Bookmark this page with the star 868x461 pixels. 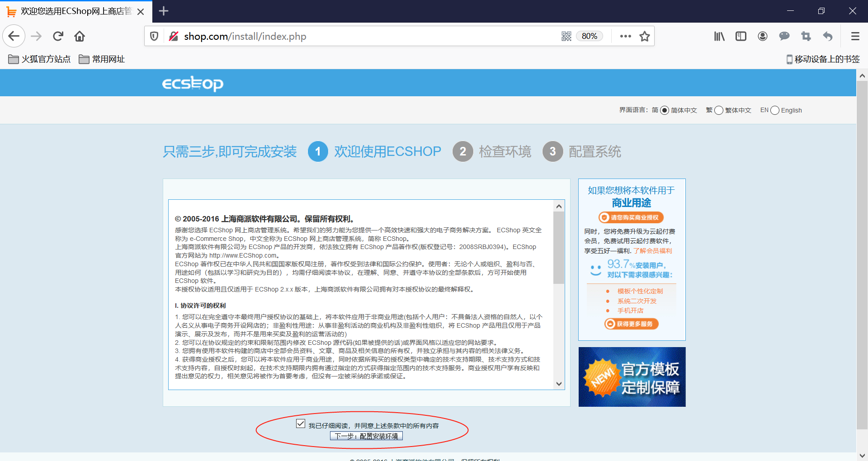645,36
